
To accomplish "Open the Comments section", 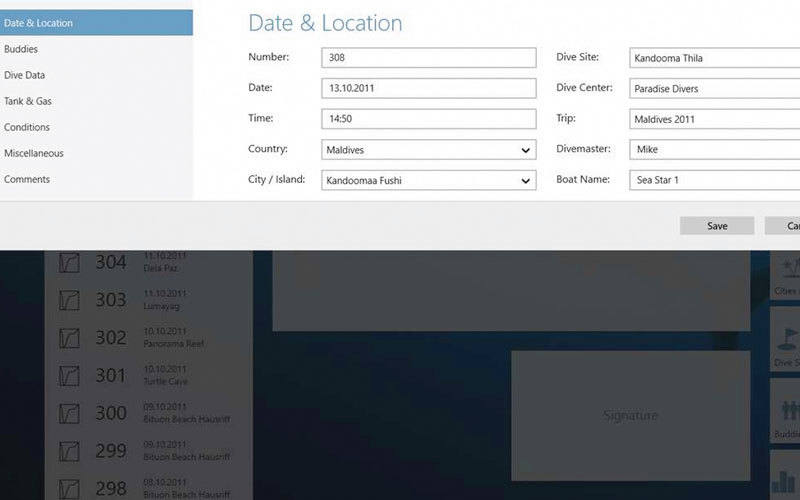I will tap(27, 179).
